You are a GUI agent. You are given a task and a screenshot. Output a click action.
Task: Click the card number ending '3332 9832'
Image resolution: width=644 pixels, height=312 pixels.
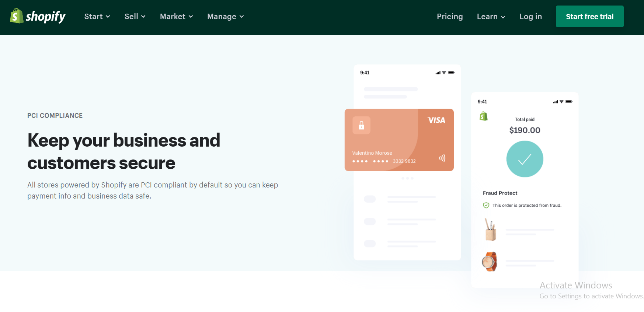[404, 161]
